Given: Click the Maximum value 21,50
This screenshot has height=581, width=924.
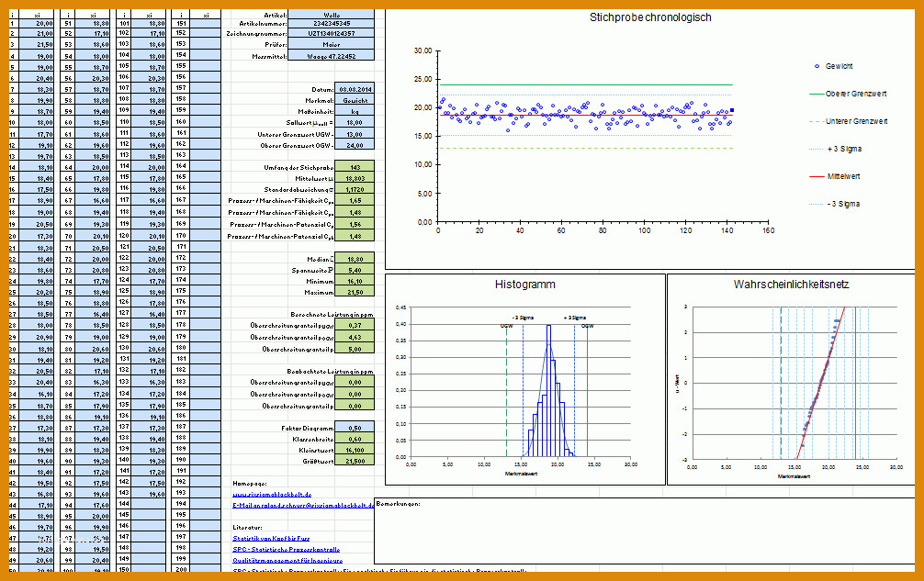Looking at the screenshot, I should pos(355,292).
